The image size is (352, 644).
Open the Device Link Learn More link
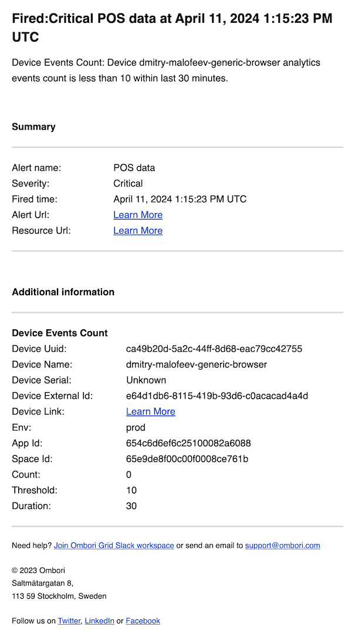150,412
